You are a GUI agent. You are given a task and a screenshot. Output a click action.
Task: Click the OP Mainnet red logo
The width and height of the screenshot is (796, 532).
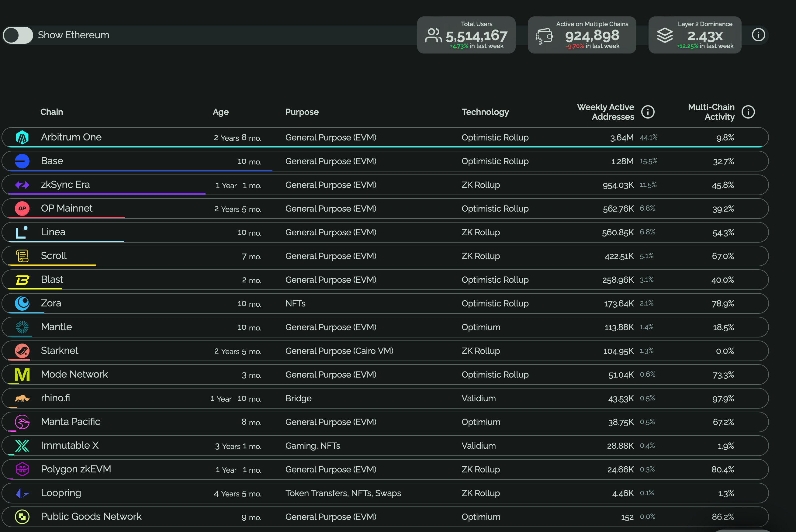click(22, 209)
